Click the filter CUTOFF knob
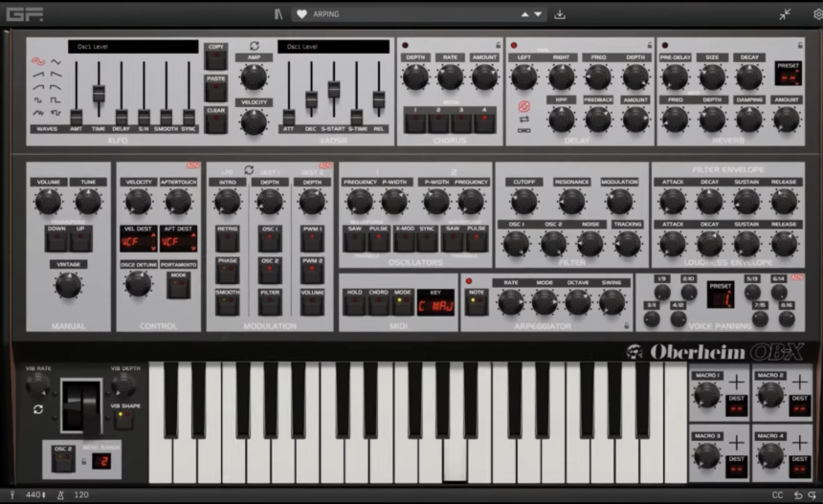Screen dimensions: 823x504 [x=523, y=202]
